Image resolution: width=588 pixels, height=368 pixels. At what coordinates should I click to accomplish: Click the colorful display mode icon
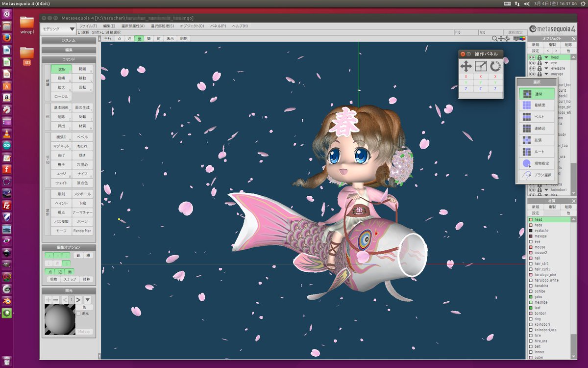[x=522, y=38]
